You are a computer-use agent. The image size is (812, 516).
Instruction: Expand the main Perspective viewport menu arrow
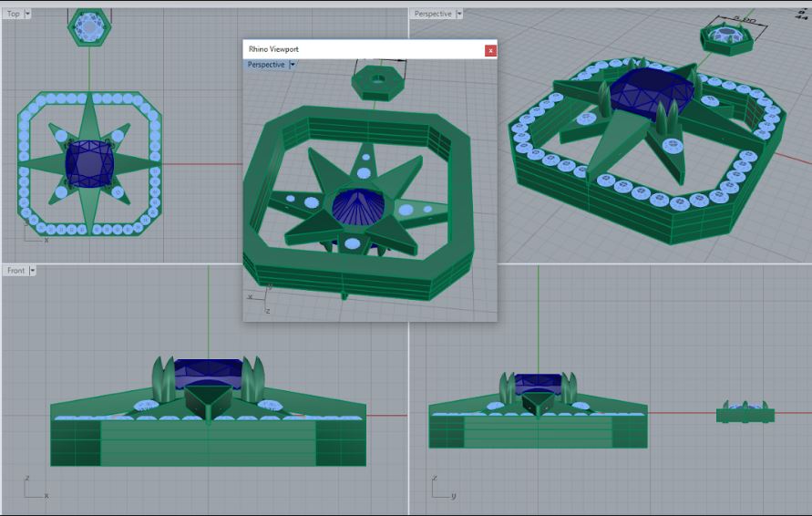pyautogui.click(x=458, y=14)
